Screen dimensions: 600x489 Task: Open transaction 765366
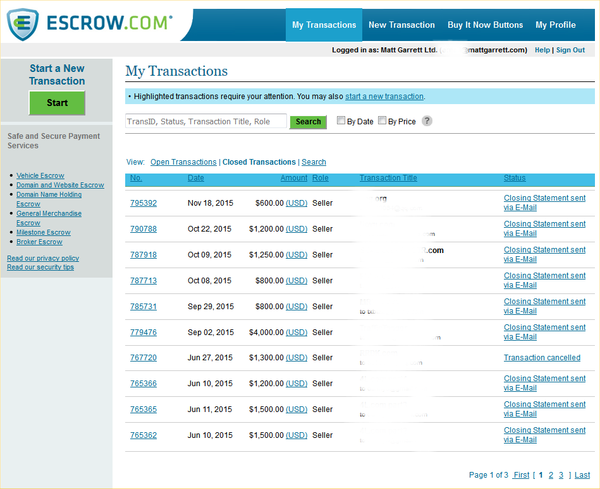pos(143,383)
